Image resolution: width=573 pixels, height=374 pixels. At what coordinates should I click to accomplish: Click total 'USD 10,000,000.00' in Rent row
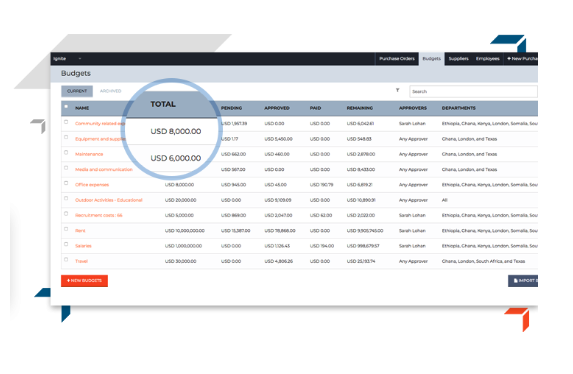click(185, 231)
